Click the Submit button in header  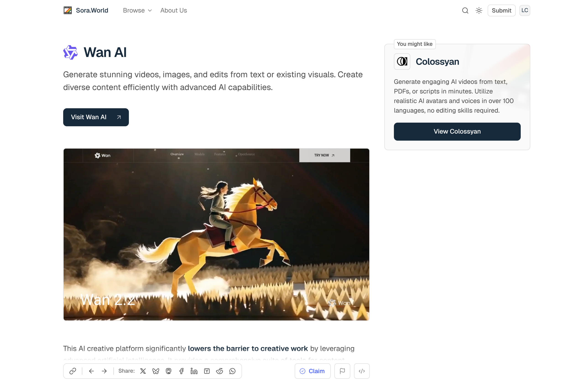[x=501, y=10]
